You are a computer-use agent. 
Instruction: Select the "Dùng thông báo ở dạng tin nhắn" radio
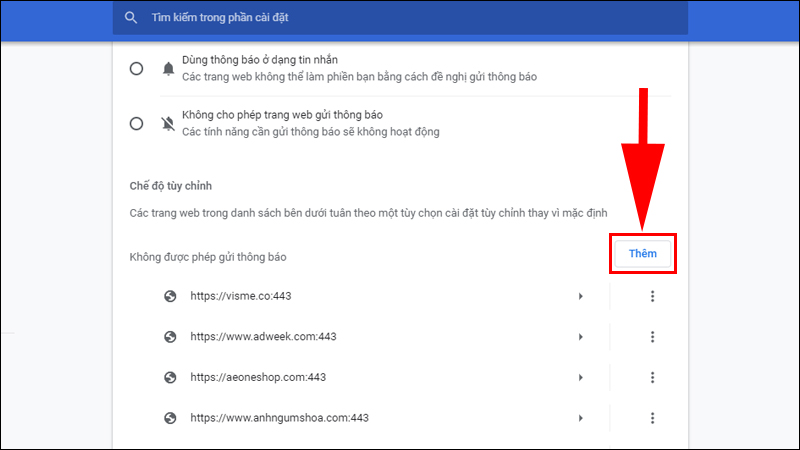(x=137, y=69)
